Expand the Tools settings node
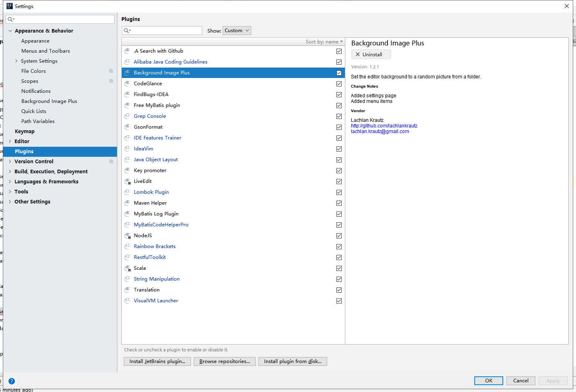Image resolution: width=576 pixels, height=392 pixels. tap(10, 192)
